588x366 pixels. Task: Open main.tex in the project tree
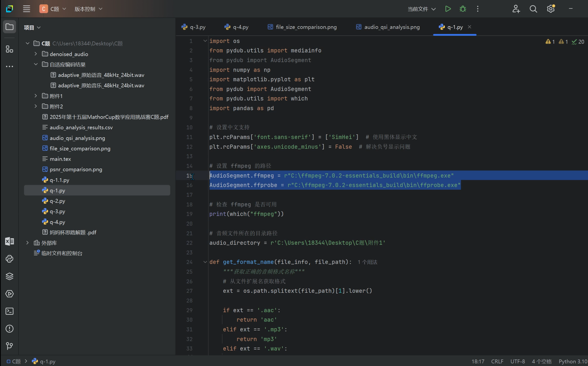coord(60,159)
